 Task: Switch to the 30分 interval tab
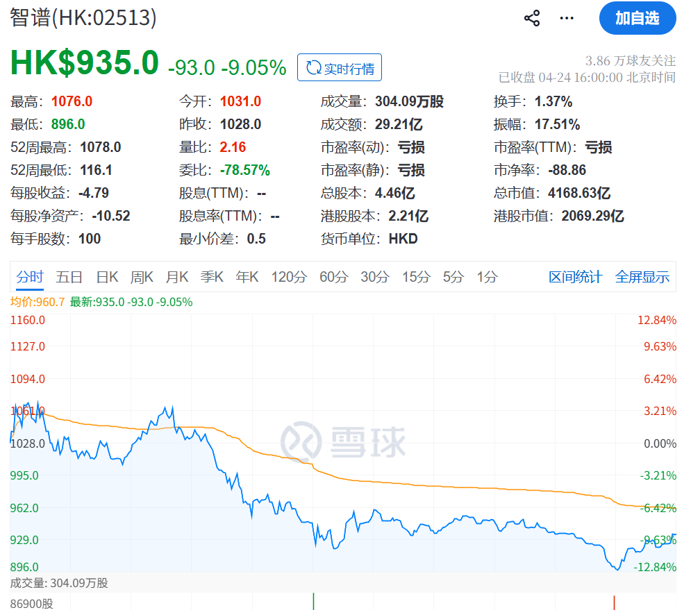pos(375,278)
